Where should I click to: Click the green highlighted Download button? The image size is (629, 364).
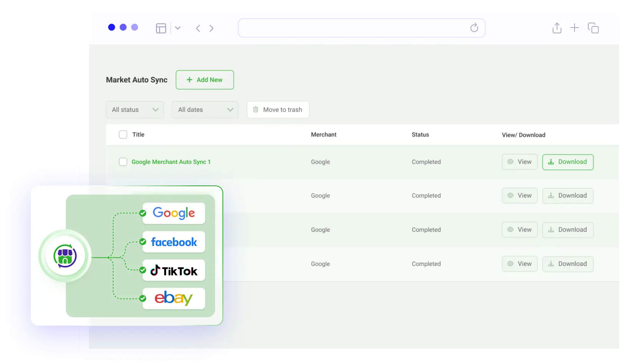point(568,162)
